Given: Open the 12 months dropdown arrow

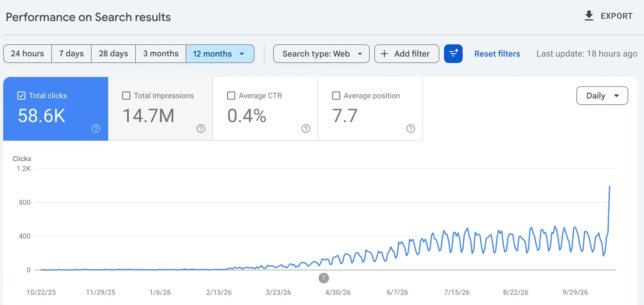Looking at the screenshot, I should click(x=241, y=54).
